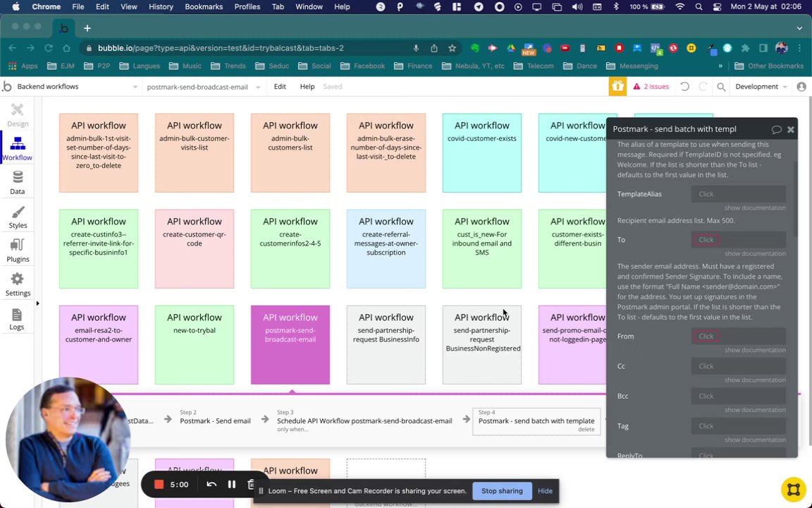Click the browser address bar URL
812x508 pixels.
coord(221,48)
